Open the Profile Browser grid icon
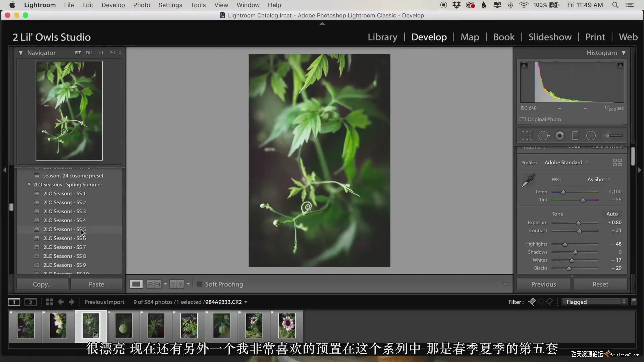Viewport: 644px width, 362px height. tap(617, 163)
